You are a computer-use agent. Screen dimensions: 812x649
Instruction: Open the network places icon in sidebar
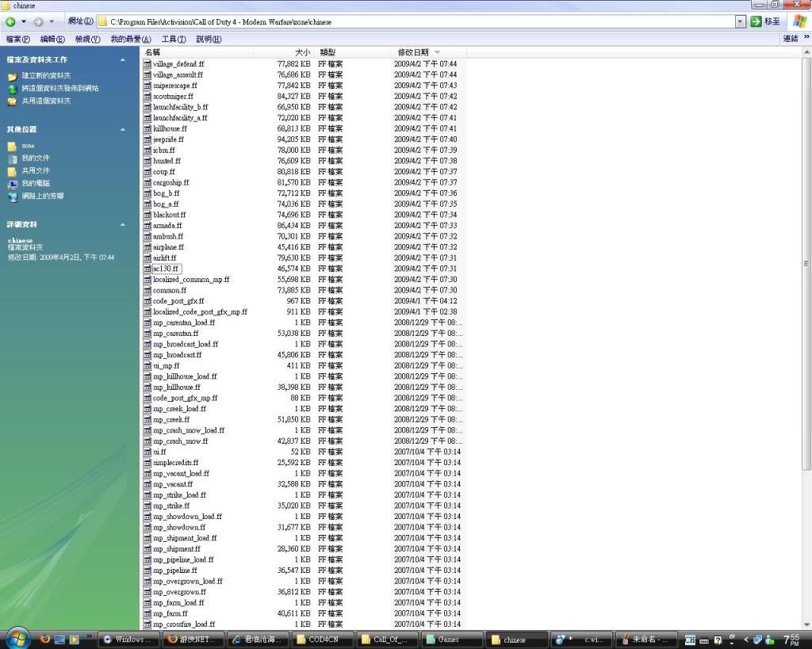click(x=12, y=196)
